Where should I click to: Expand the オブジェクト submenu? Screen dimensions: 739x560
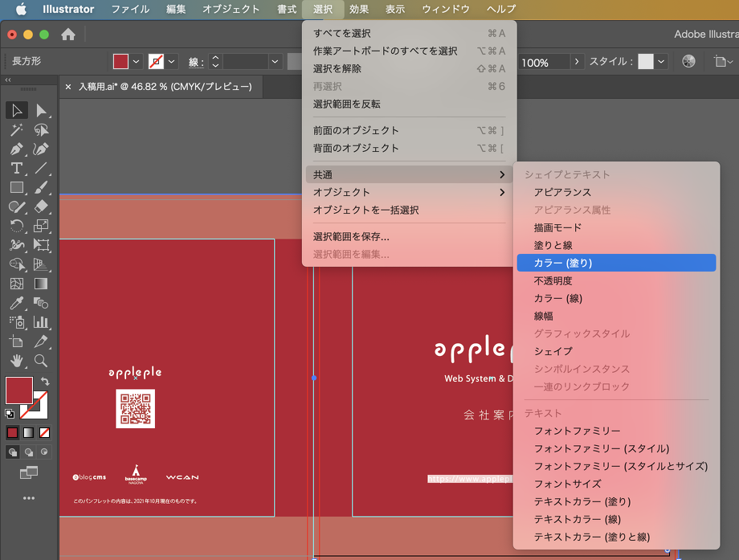tap(409, 192)
